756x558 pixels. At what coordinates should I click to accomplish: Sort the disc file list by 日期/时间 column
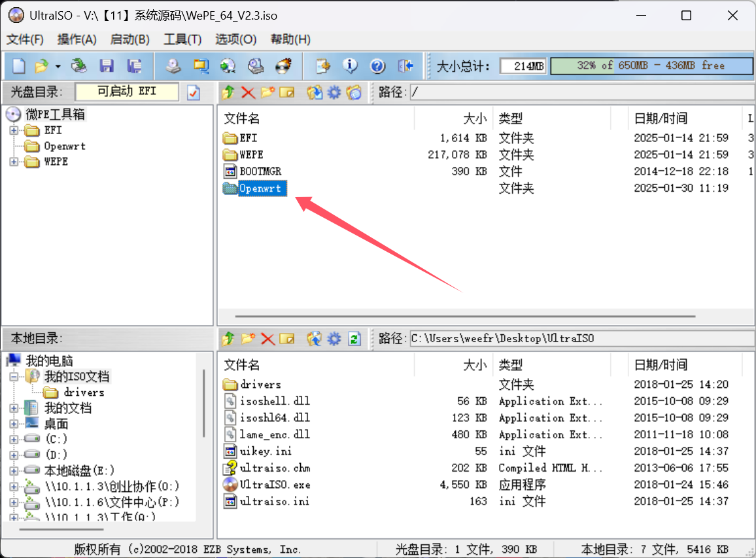click(685, 118)
